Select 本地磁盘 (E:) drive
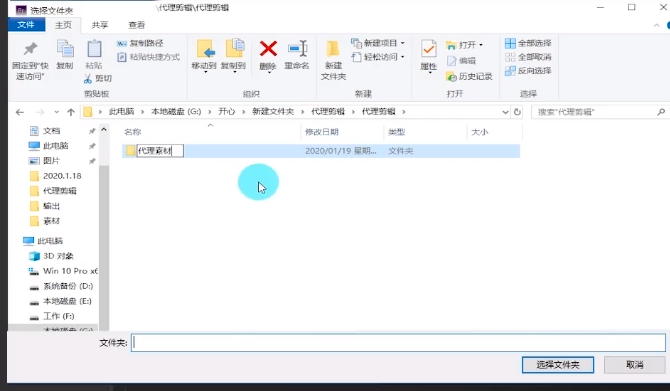 (67, 301)
